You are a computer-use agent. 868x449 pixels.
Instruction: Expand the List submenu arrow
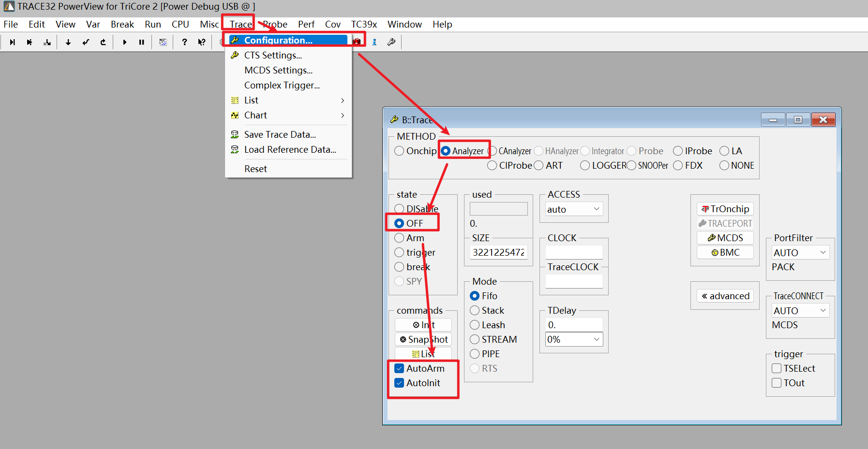pos(343,100)
